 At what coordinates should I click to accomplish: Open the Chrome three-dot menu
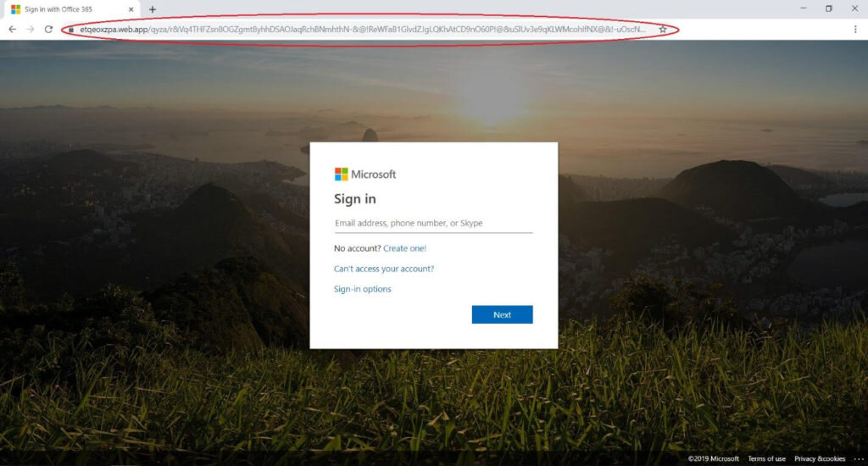pos(855,30)
